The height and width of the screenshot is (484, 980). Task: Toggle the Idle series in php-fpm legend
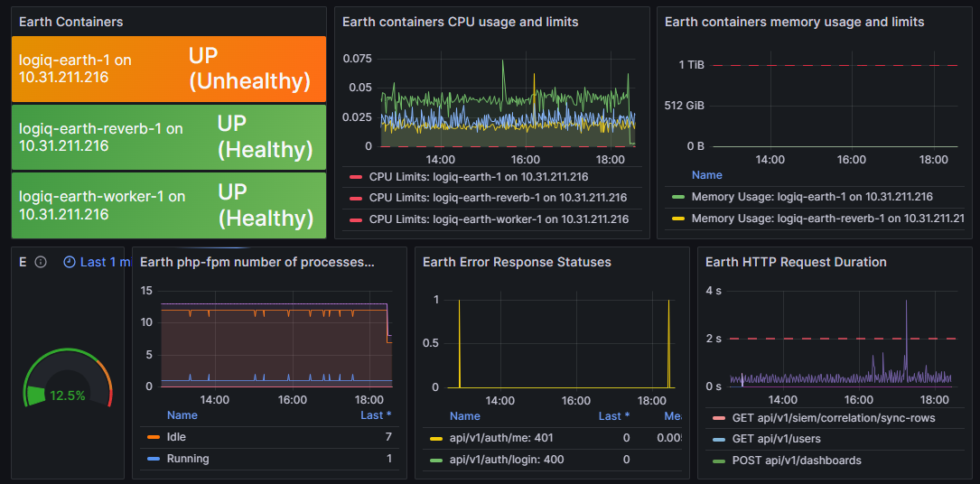tap(178, 437)
